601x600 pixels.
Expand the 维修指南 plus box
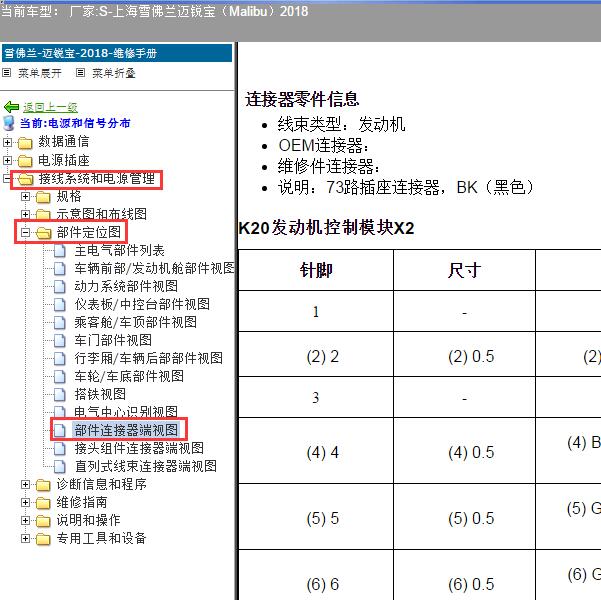pyautogui.click(x=25, y=502)
